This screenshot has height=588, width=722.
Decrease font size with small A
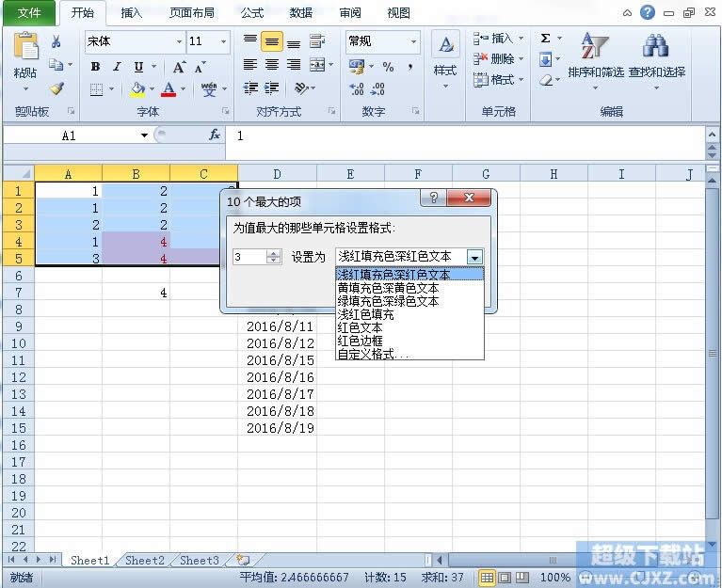(200, 67)
